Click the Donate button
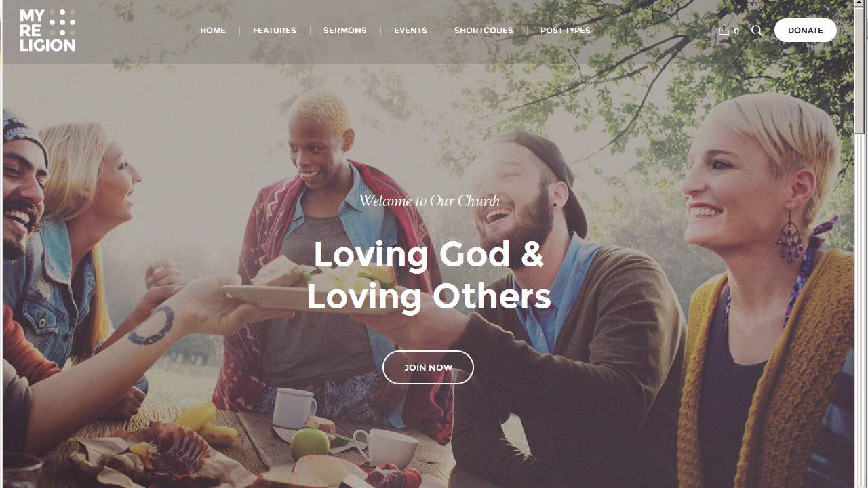868x488 pixels. [x=806, y=30]
